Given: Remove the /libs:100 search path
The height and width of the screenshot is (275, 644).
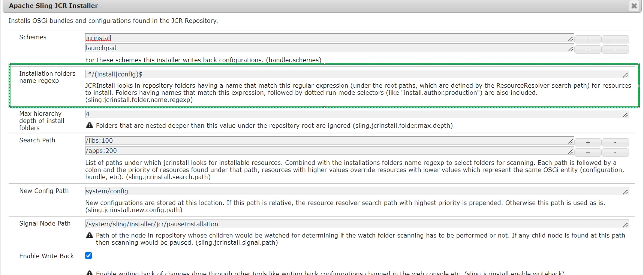Looking at the screenshot, I should click(615, 142).
